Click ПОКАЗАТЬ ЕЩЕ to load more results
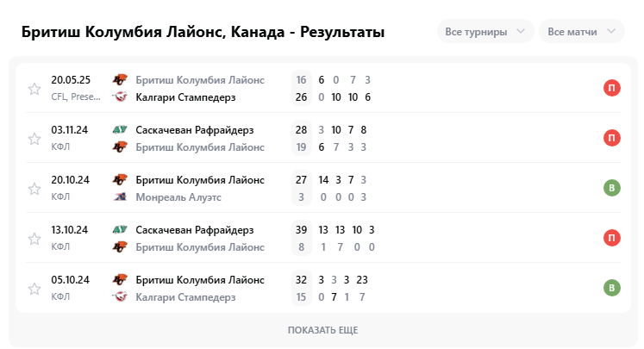The image size is (644, 349). pyautogui.click(x=322, y=330)
